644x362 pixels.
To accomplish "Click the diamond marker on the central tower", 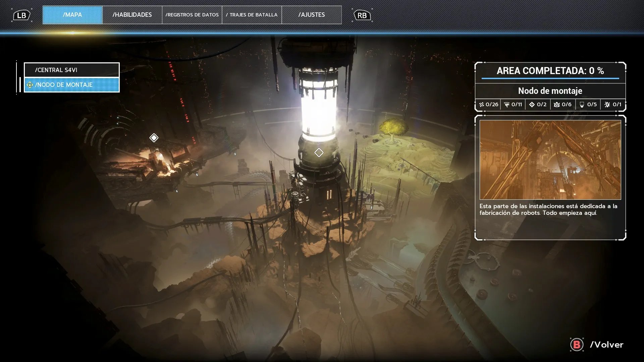I will click(319, 153).
